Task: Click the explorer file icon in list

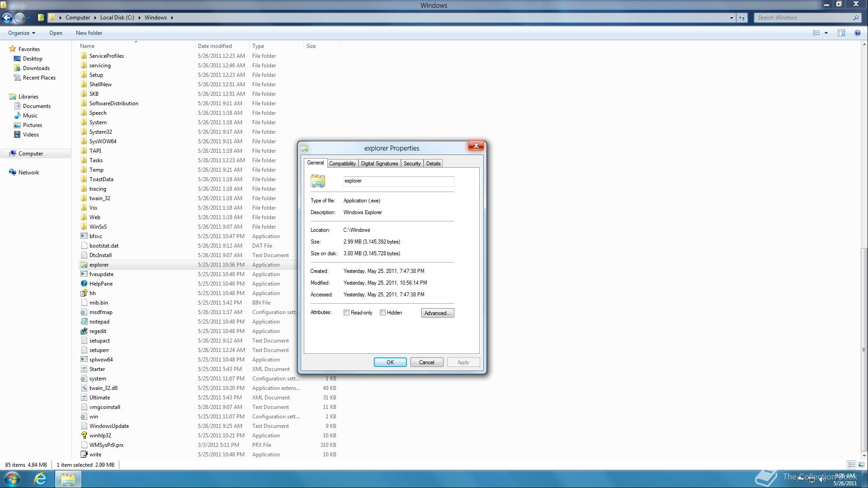Action: [84, 265]
